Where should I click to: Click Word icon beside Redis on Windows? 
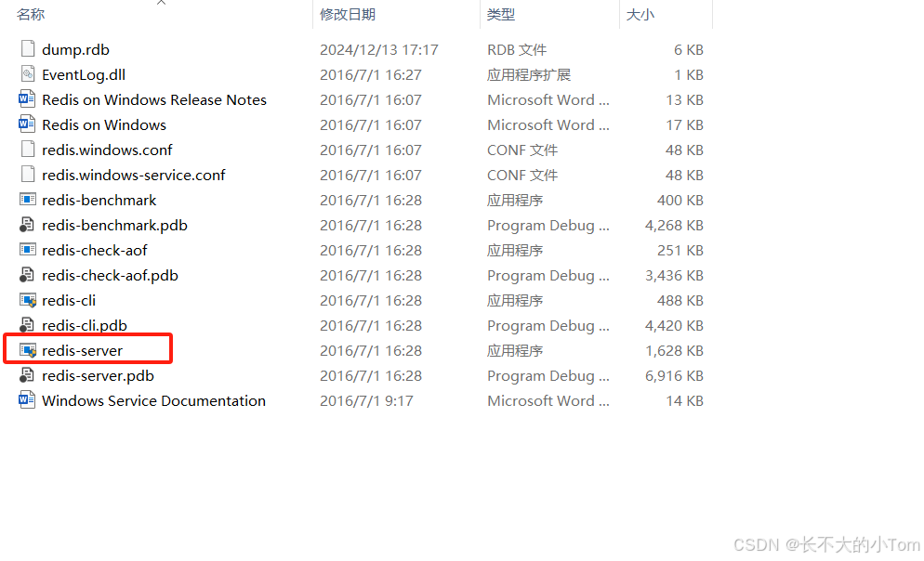[27, 124]
